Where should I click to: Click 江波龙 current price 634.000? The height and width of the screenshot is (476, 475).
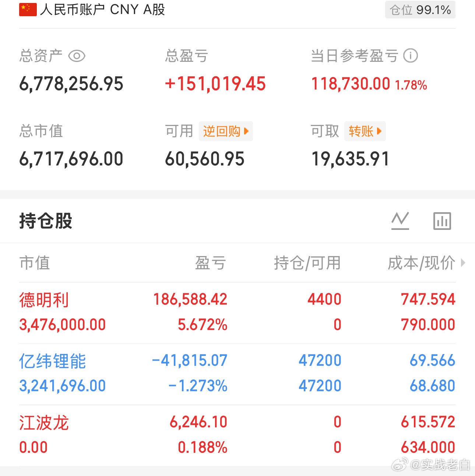click(x=428, y=448)
